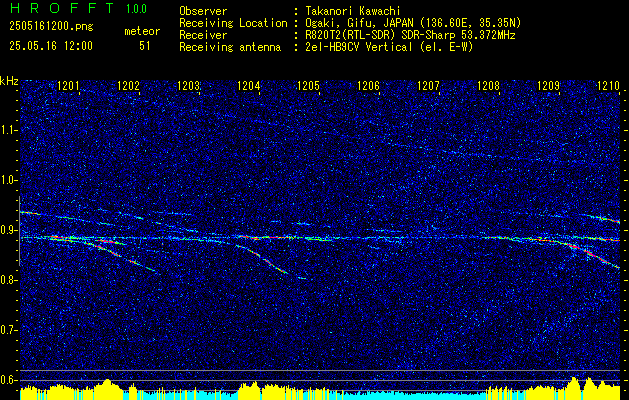
Task: Click the version number 1.0.0
Action: [136, 9]
